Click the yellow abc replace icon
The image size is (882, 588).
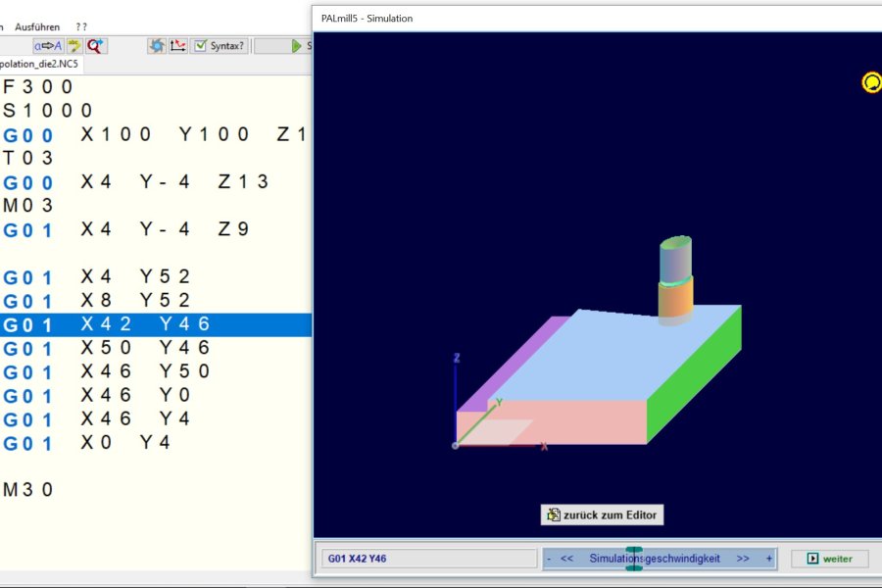click(73, 45)
